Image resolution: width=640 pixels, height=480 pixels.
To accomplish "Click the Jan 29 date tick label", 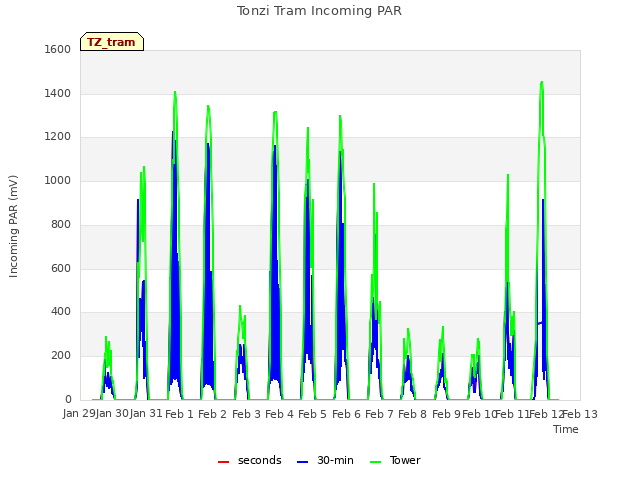I will (x=79, y=413).
